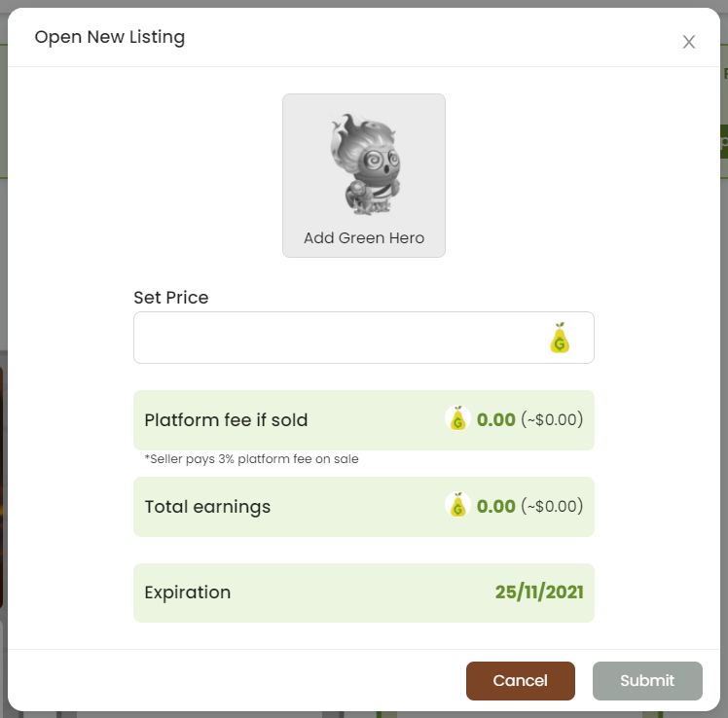Viewport: 728px width, 718px height.
Task: Click the Platform fee dollar estimate (~$0.00)
Action: point(552,419)
